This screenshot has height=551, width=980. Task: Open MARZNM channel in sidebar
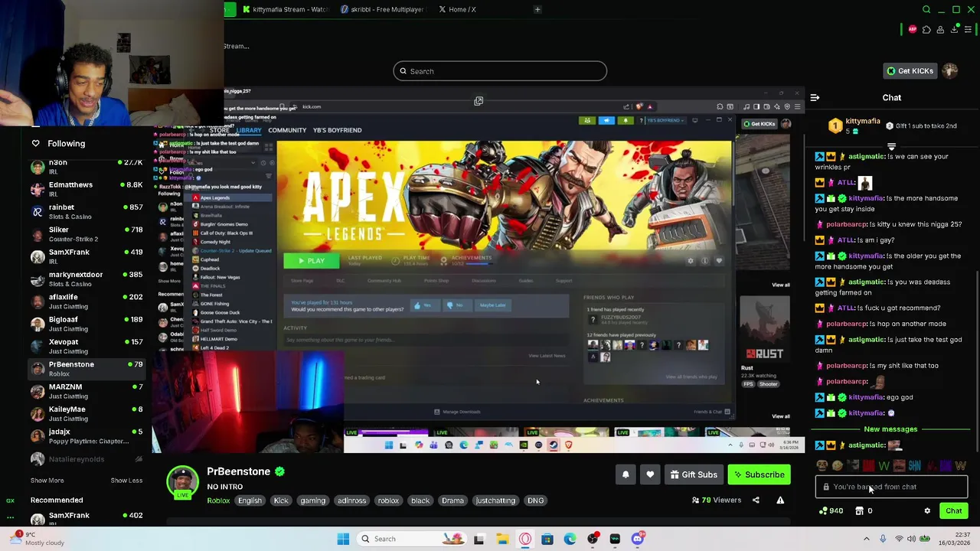[87, 391]
